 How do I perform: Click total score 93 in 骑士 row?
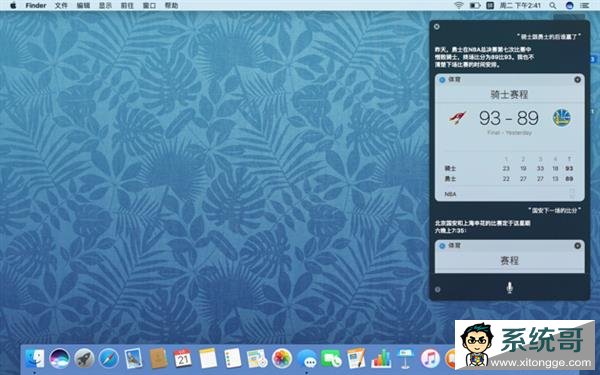[569, 168]
